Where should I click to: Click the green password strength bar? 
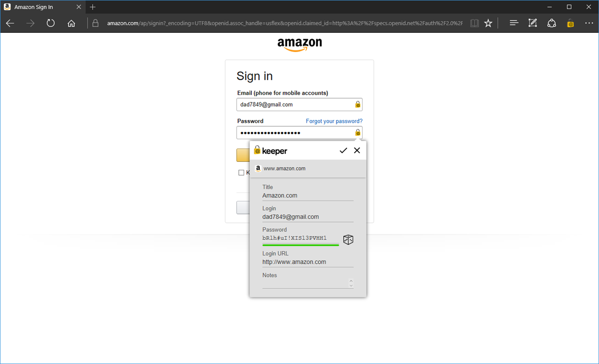point(301,245)
